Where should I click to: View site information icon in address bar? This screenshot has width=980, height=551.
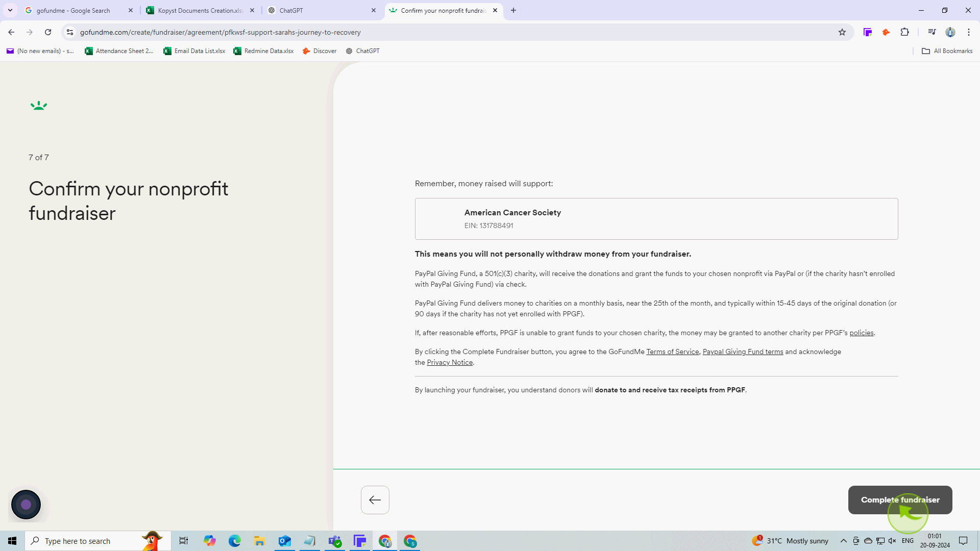(x=70, y=32)
